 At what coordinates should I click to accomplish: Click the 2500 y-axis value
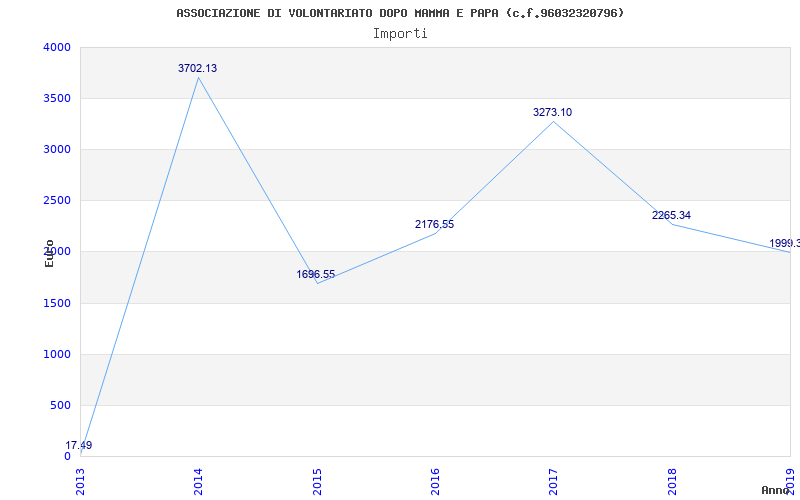point(57,201)
